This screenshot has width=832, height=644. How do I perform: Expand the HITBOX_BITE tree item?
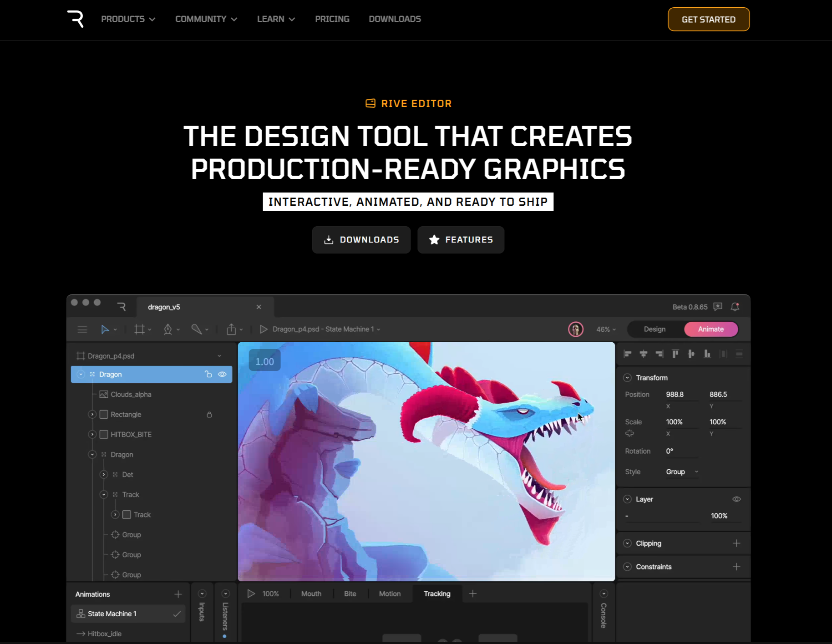[92, 434]
